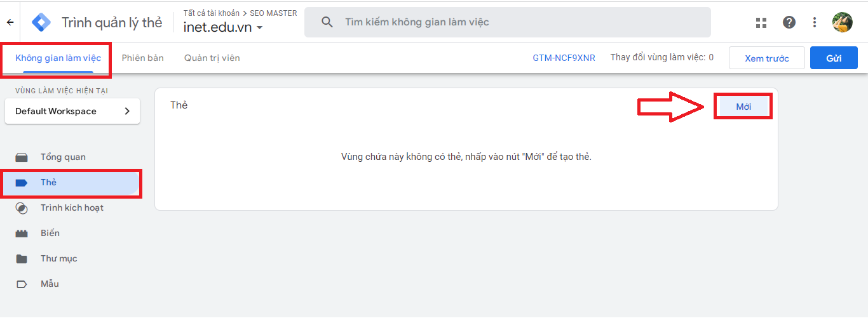Click the Biến variables brick icon

(22, 234)
